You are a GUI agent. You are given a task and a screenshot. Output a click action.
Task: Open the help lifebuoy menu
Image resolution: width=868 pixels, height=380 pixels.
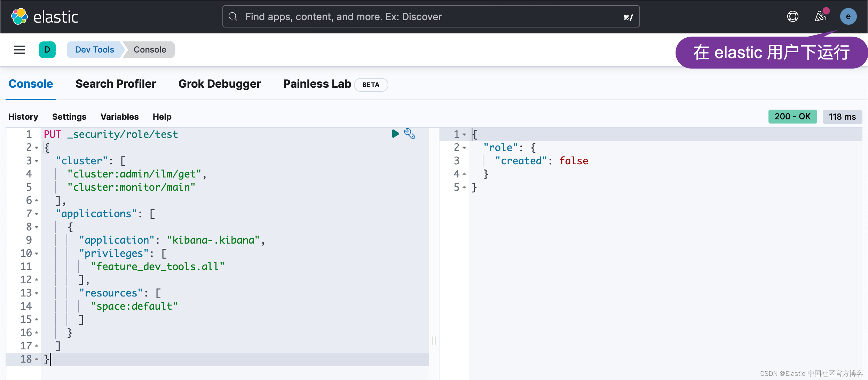tap(792, 17)
